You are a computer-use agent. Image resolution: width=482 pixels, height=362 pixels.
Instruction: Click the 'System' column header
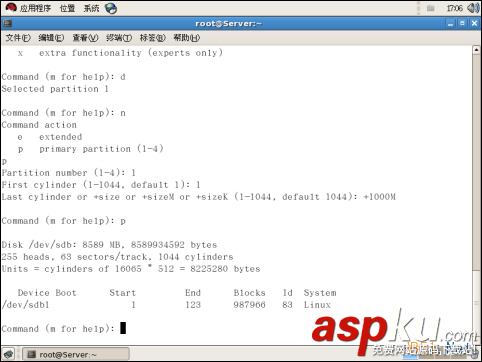(320, 293)
